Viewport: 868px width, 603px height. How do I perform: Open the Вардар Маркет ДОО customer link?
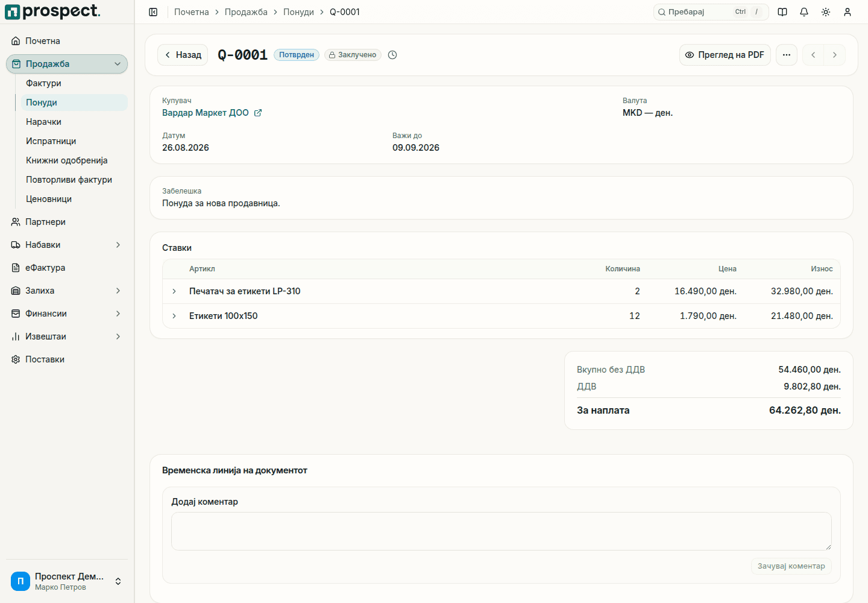[206, 113]
